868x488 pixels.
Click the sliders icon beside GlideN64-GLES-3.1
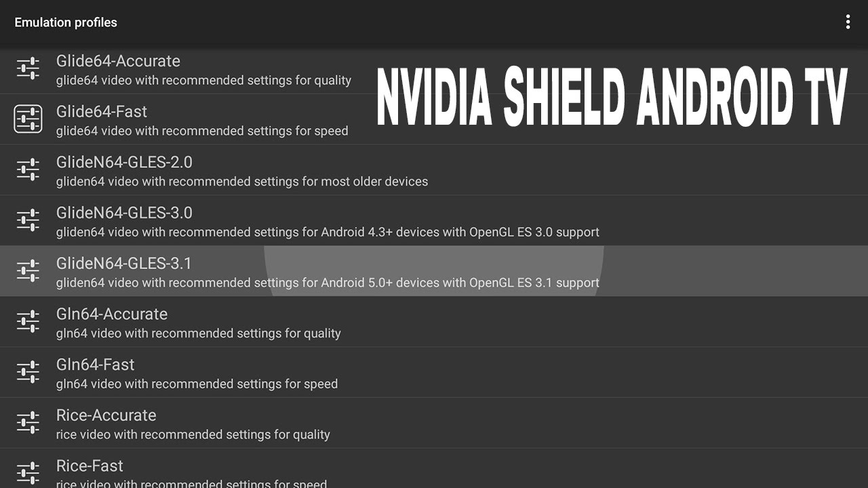(28, 271)
